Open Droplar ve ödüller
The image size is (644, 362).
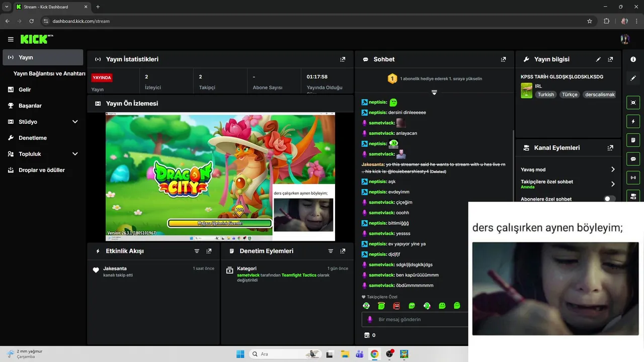(43, 170)
